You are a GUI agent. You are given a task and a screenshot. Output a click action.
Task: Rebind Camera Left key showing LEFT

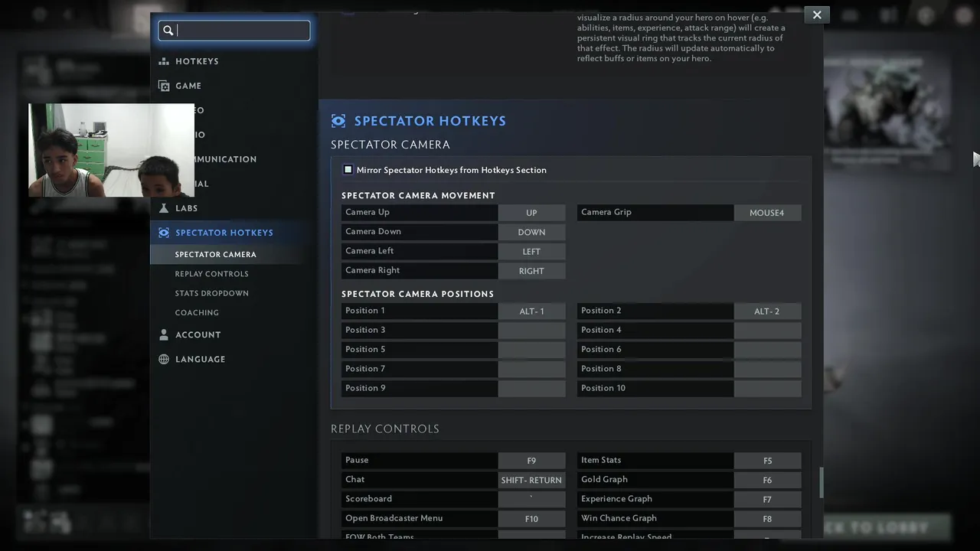tap(531, 251)
